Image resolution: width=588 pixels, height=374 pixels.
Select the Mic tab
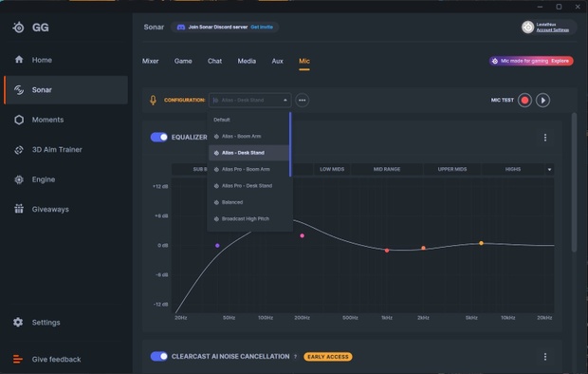304,61
